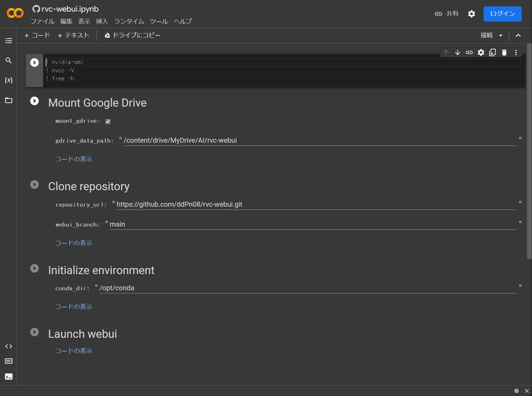This screenshot has height=396, width=532.
Task: Copy a link to the cell
Action: (x=469, y=52)
